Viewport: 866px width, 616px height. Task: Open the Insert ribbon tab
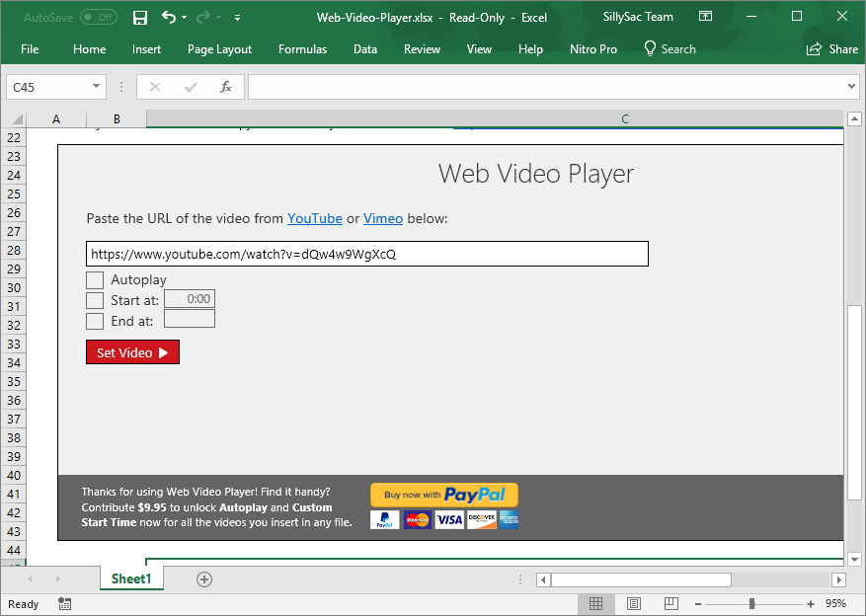pyautogui.click(x=146, y=49)
